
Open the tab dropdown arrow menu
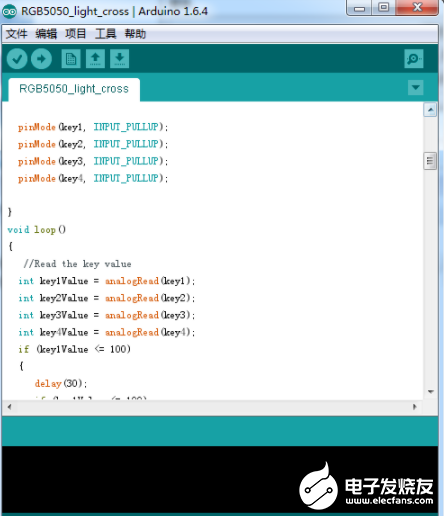click(416, 88)
